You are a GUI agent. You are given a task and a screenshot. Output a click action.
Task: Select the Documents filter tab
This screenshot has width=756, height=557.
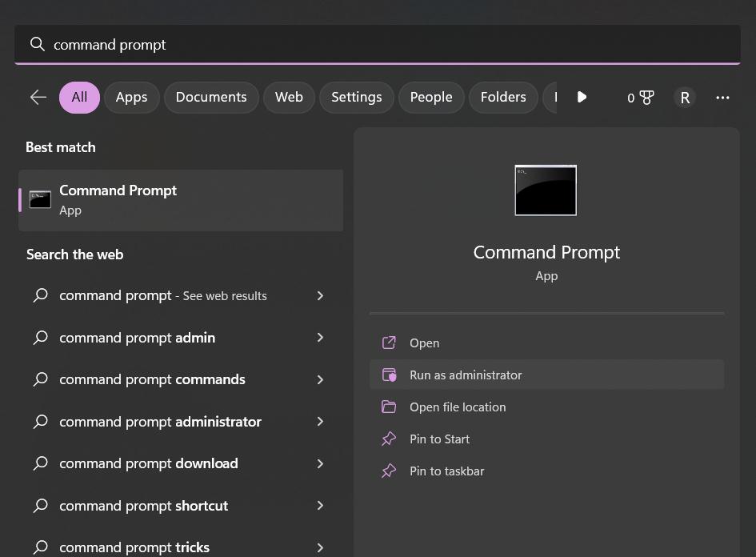point(211,98)
